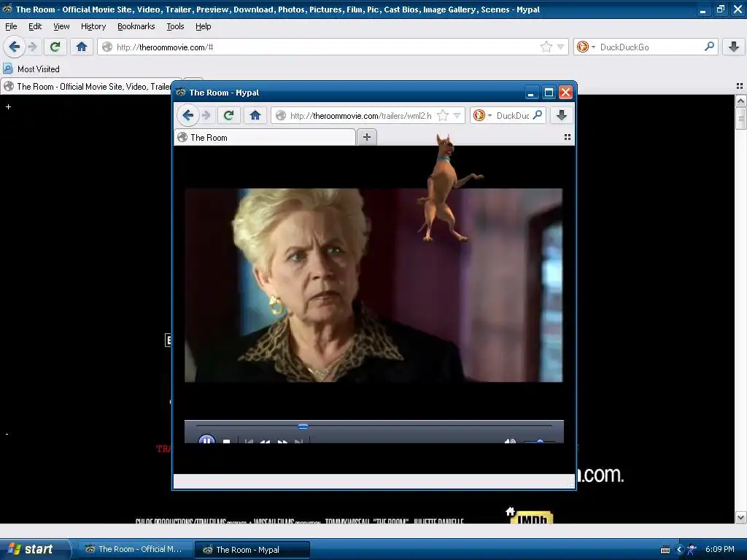Fast forward the trailer video
Screen dimensions: 747x560
tap(282, 441)
